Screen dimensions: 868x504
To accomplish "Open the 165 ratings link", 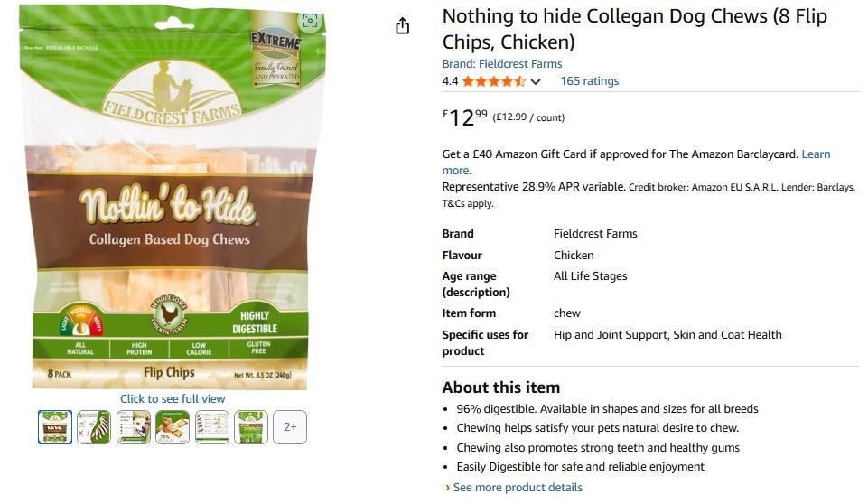I will click(x=590, y=81).
